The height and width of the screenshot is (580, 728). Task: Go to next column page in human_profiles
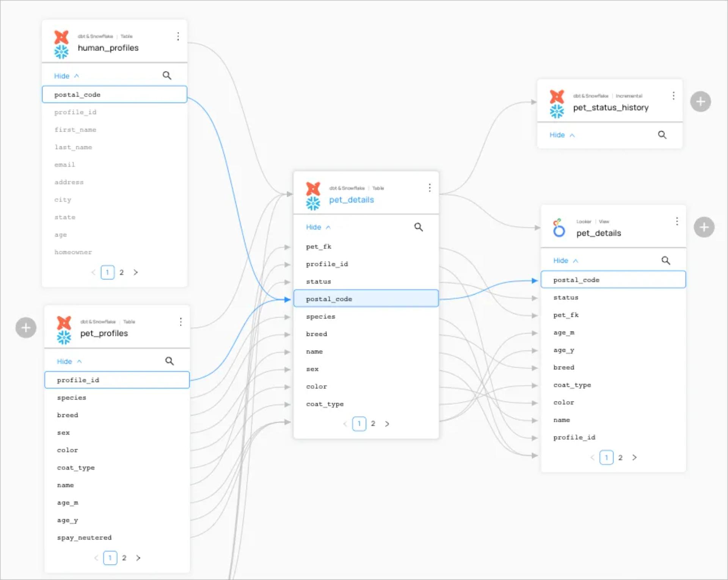[x=136, y=272]
